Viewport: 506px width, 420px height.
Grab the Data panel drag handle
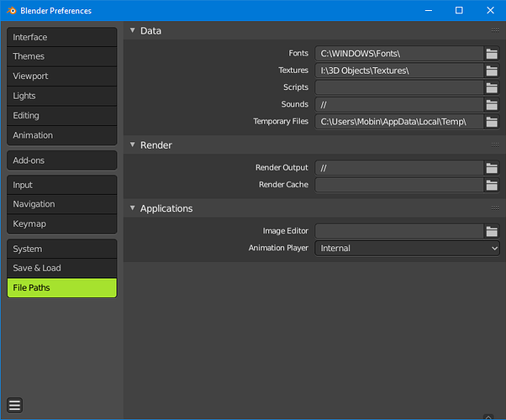click(x=495, y=30)
